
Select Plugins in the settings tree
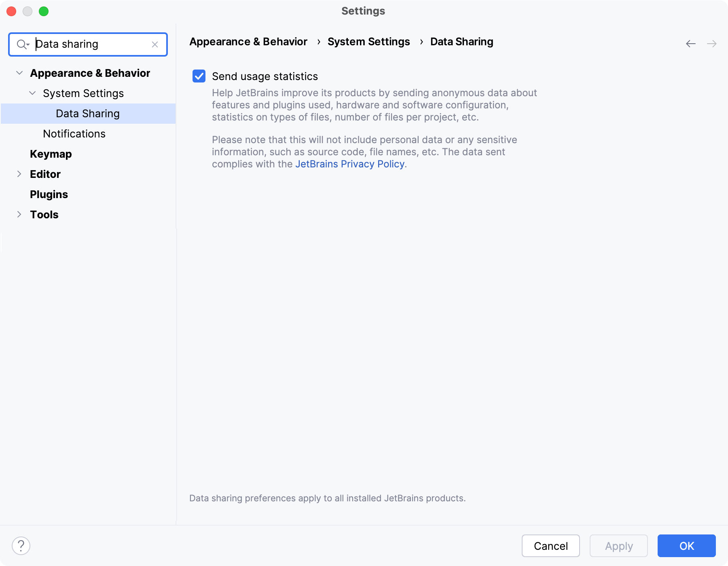tap(49, 194)
